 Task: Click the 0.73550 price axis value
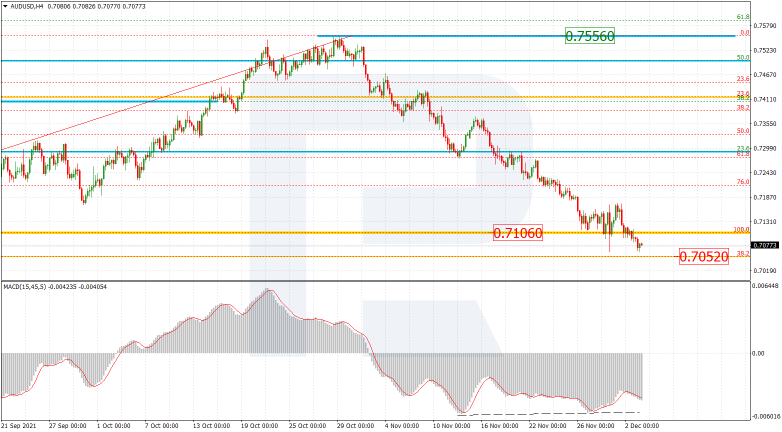(x=765, y=124)
